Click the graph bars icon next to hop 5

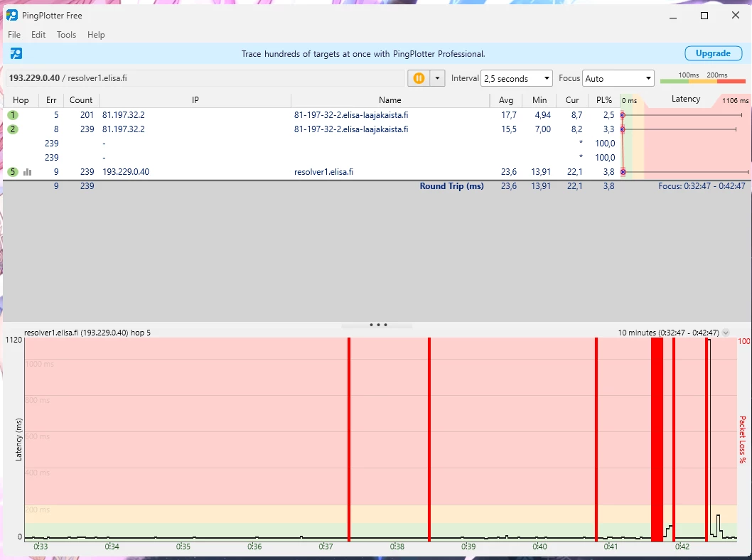27,172
